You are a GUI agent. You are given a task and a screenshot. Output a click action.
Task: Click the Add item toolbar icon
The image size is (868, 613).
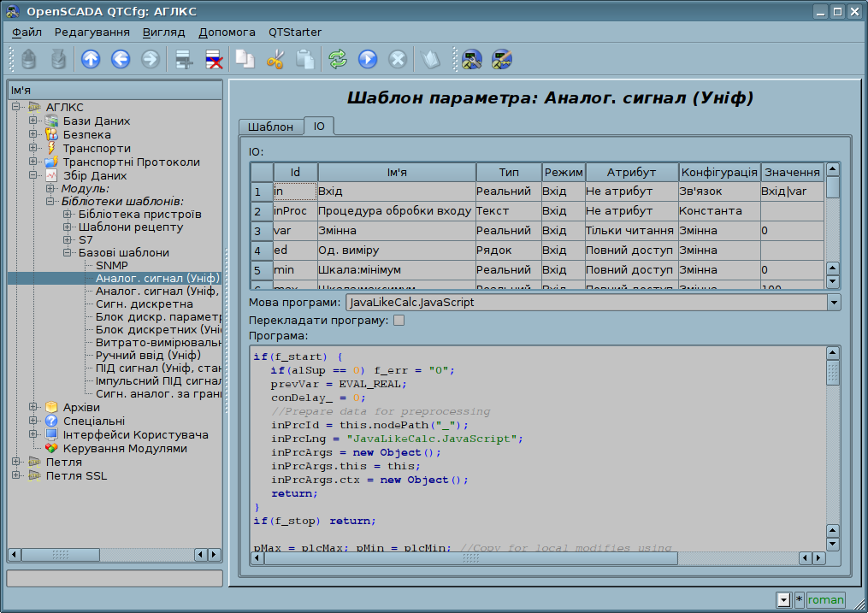pyautogui.click(x=183, y=59)
